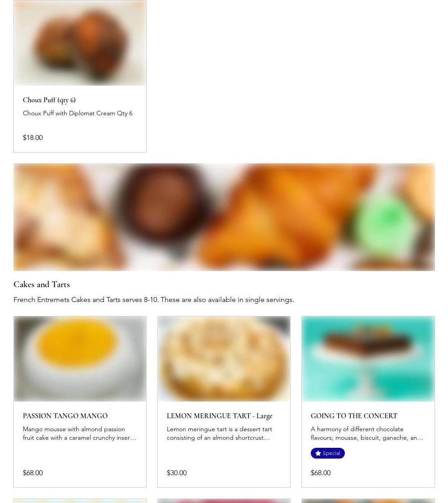Open Passion Tango Mango cake image

[80, 359]
